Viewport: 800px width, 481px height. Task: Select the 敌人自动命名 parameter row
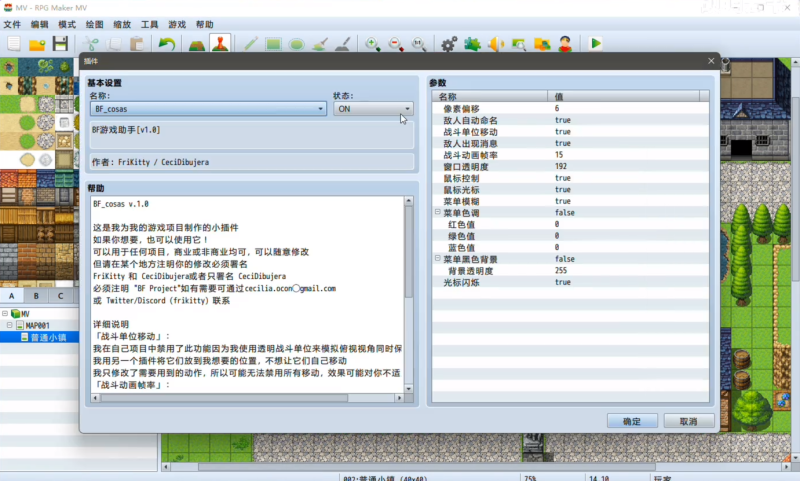(570, 120)
